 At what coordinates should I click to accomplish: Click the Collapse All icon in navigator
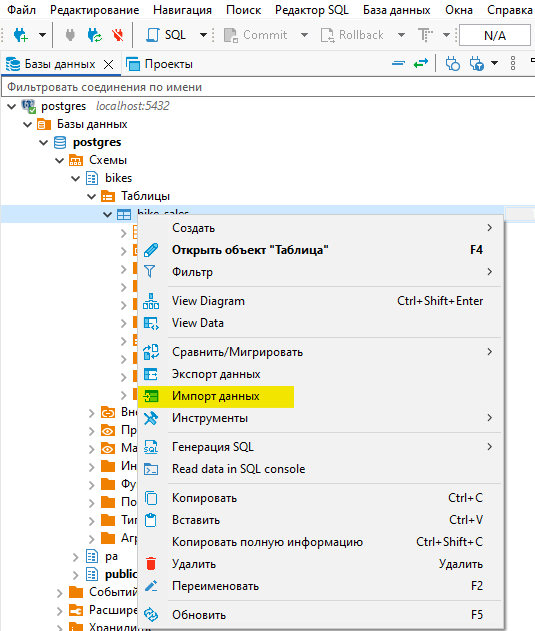point(398,63)
